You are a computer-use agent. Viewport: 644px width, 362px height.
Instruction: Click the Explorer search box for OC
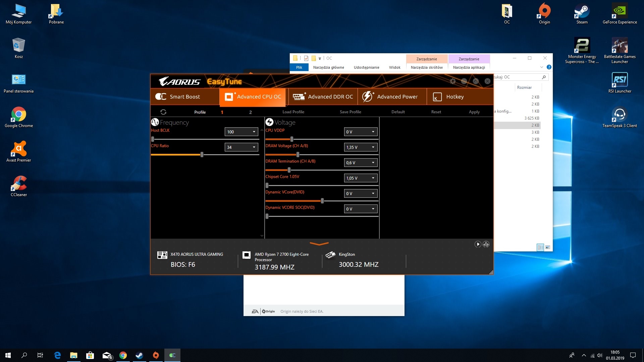click(521, 77)
